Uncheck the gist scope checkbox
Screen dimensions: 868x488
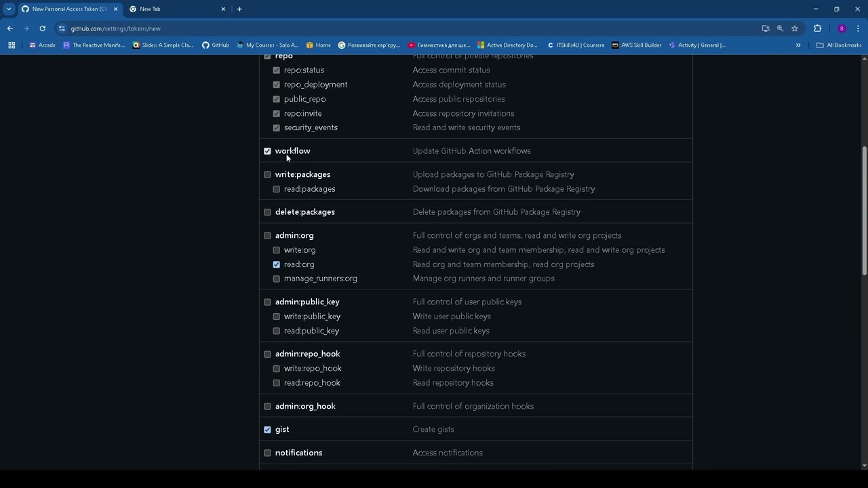coord(267,430)
